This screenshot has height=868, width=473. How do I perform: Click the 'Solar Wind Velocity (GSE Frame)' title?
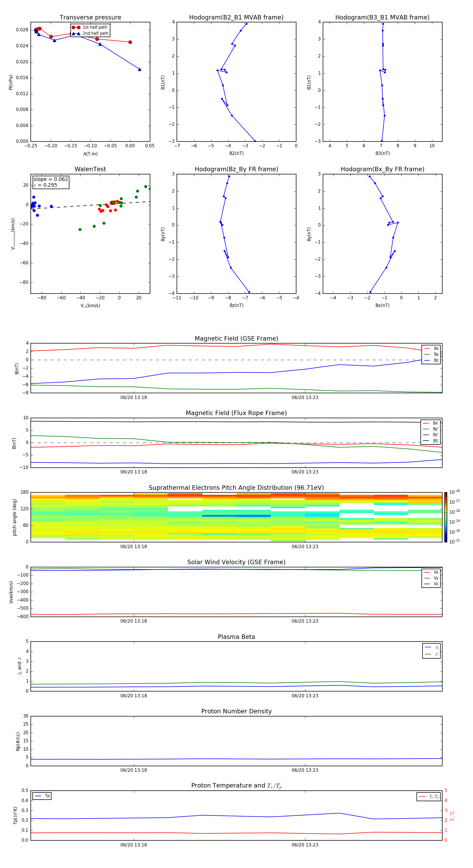click(236, 562)
